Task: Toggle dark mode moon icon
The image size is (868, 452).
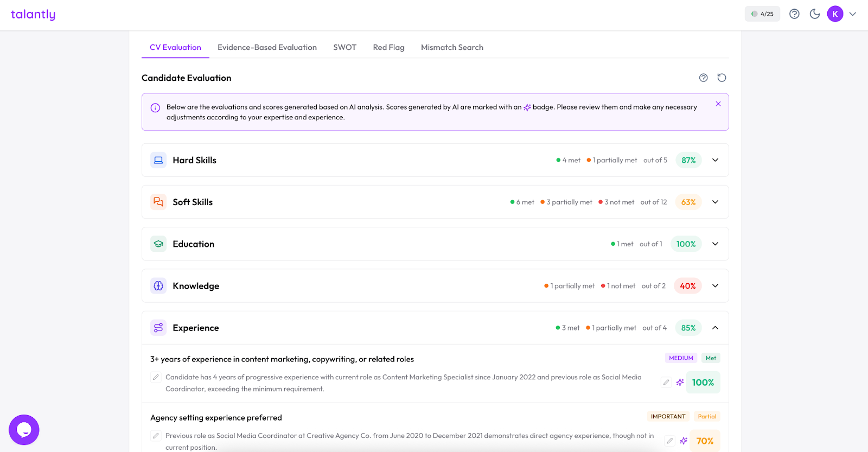Action: [814, 14]
